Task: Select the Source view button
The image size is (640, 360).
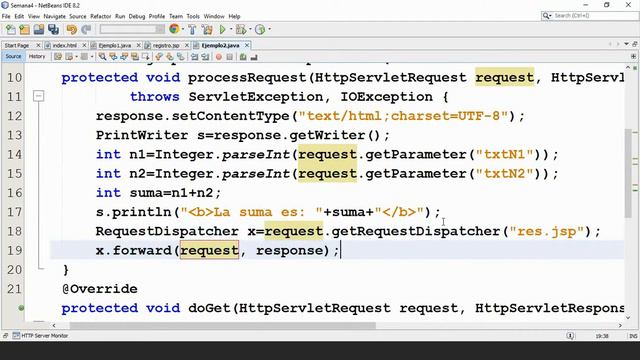Action: [x=13, y=57]
